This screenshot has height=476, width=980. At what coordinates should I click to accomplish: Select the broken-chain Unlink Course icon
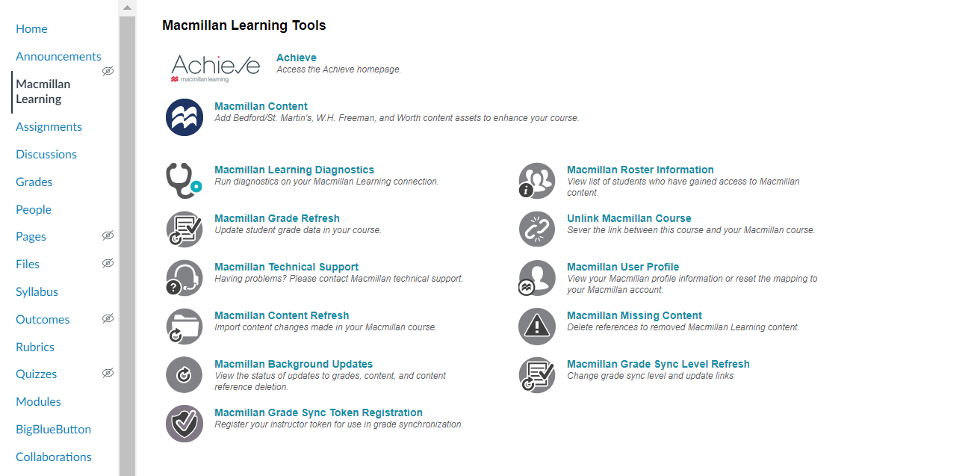536,229
